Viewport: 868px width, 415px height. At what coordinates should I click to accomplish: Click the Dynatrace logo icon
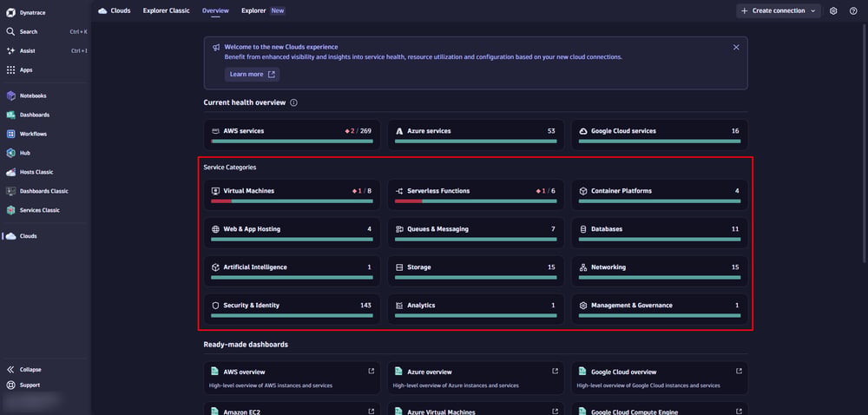pyautogui.click(x=10, y=13)
